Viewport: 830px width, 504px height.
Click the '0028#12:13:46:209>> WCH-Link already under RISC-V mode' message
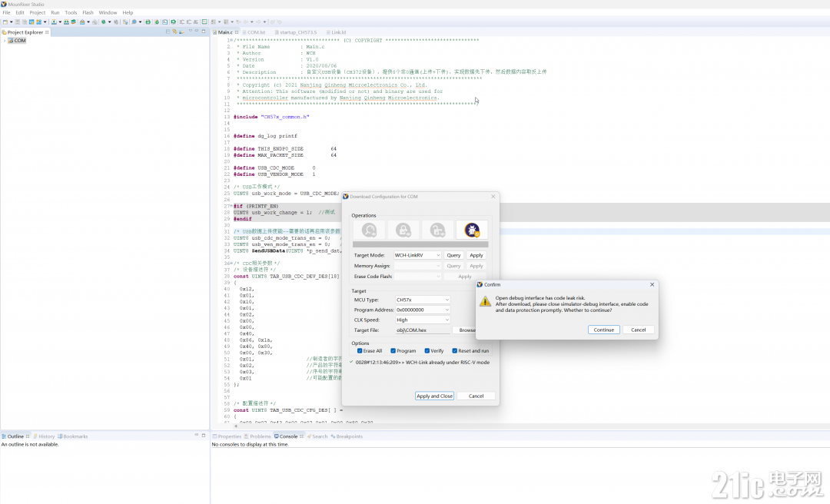(x=422, y=363)
